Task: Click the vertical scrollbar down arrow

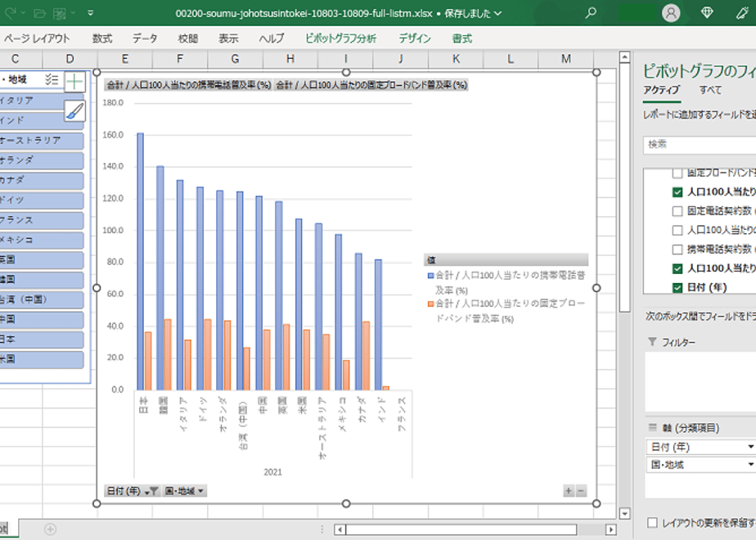Action: (624, 513)
